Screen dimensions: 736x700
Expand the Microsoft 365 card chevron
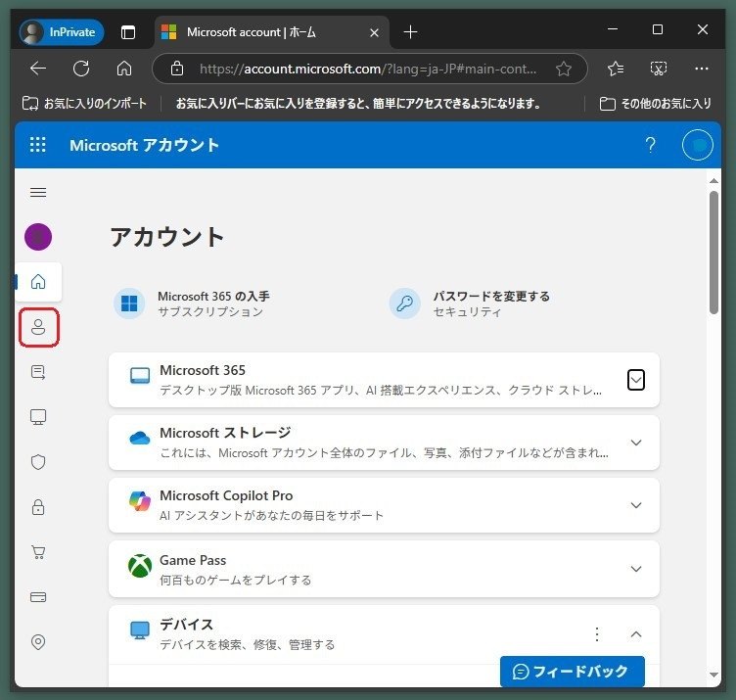[636, 380]
